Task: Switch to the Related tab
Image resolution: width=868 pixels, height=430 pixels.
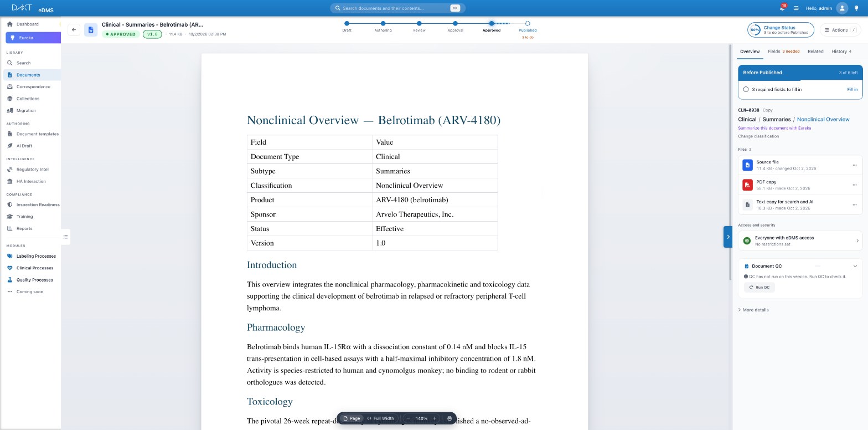Action: click(815, 52)
